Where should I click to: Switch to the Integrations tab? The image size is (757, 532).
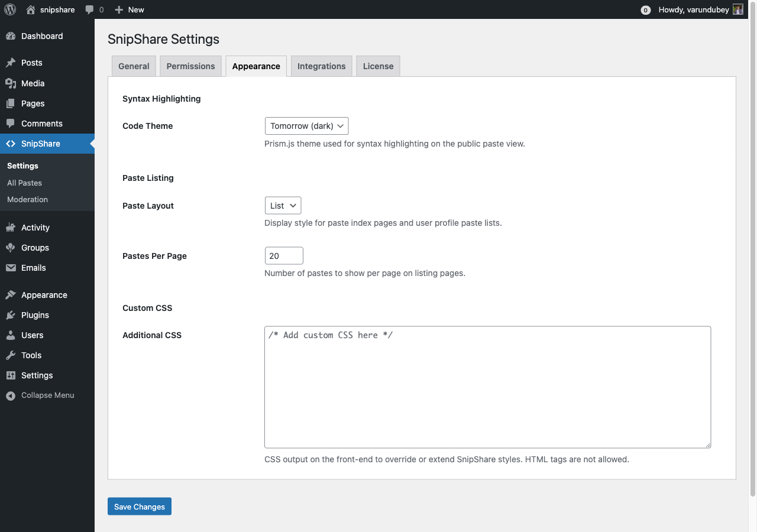pos(321,66)
